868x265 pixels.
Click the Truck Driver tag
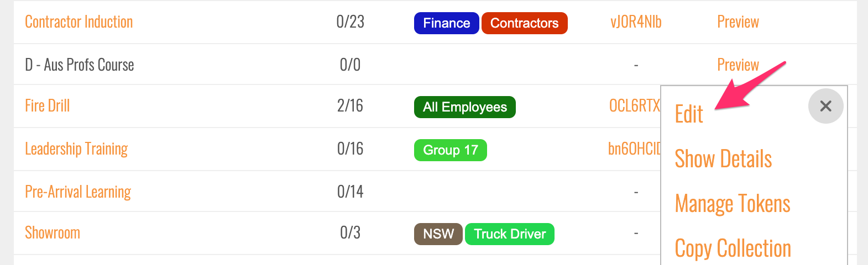(x=509, y=234)
